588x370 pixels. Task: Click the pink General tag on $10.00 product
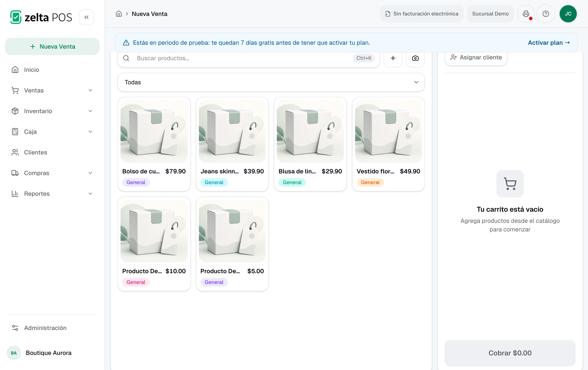click(136, 282)
